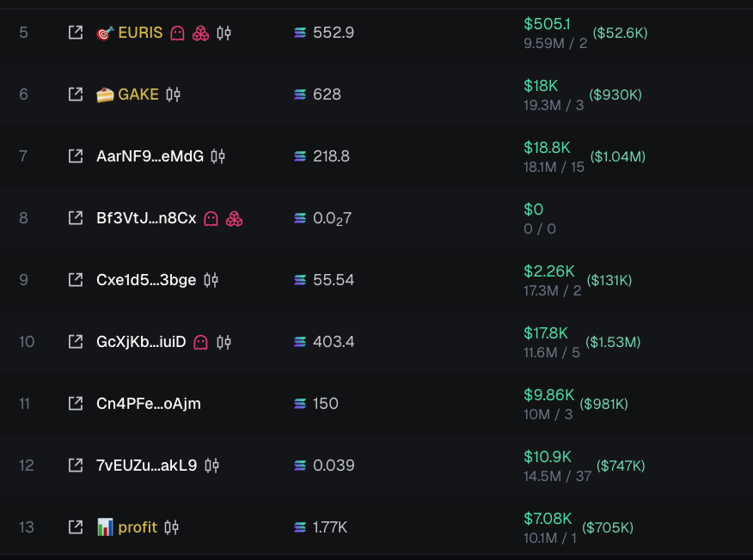
Task: Click the $18.8K value in row 7
Action: coord(547,148)
